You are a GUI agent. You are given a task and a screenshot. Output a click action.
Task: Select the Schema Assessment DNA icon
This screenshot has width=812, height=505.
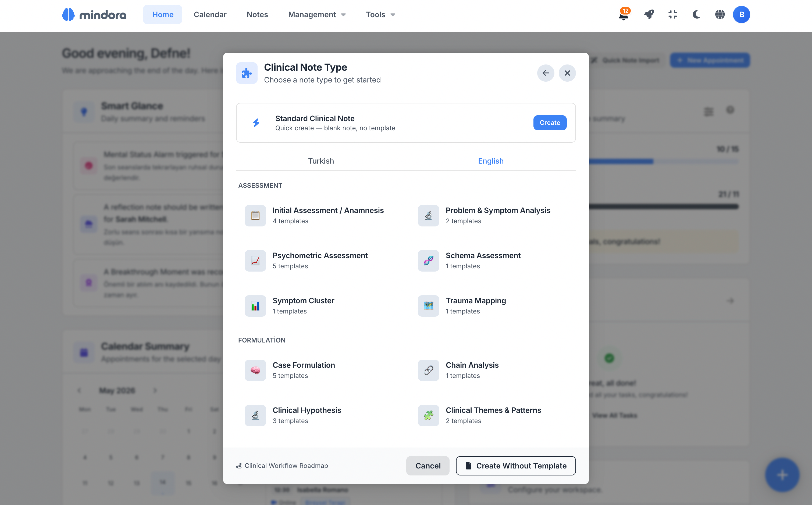428,261
